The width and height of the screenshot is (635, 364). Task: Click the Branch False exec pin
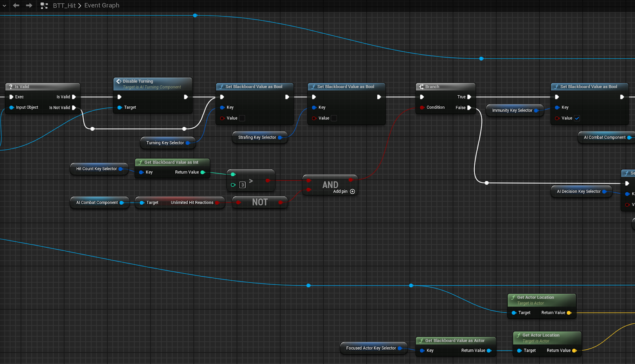point(469,108)
